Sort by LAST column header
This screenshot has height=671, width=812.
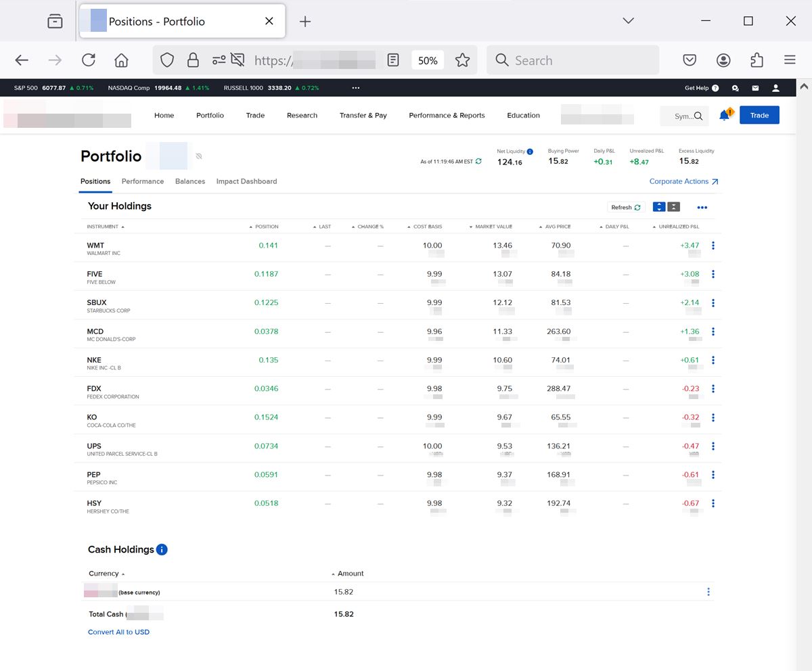click(322, 227)
